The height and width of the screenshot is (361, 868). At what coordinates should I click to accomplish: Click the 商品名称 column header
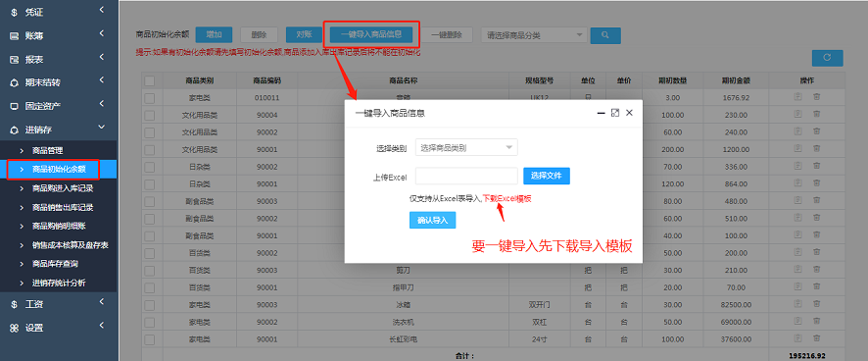coord(403,81)
